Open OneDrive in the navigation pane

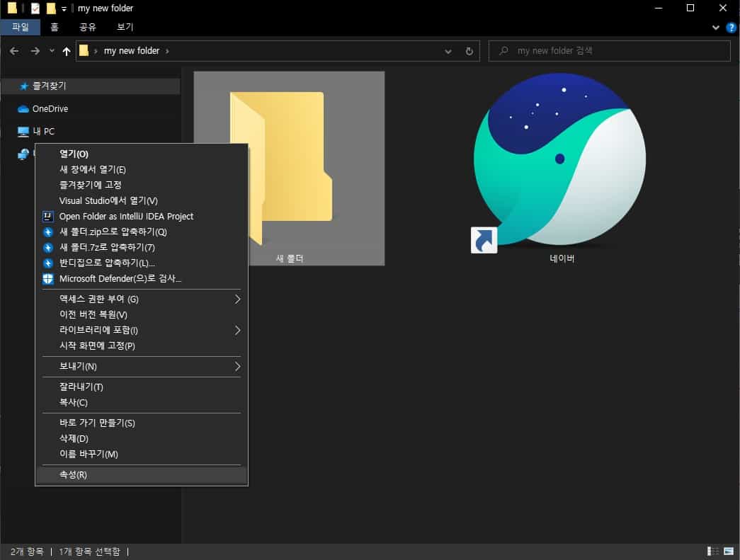[50, 109]
